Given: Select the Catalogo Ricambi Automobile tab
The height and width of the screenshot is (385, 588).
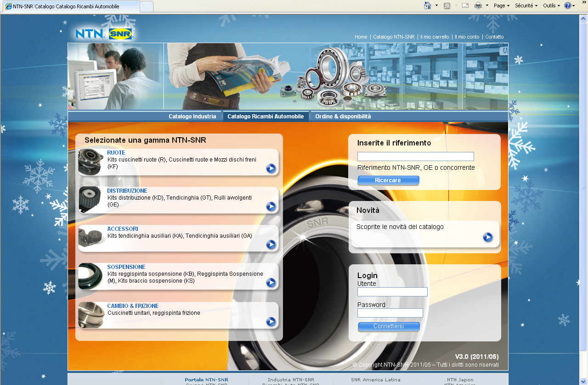Looking at the screenshot, I should [266, 117].
